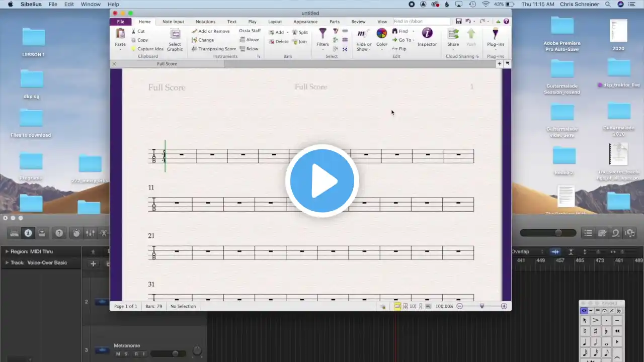
Task: Open the Filters dropdown
Action: pyautogui.click(x=323, y=49)
